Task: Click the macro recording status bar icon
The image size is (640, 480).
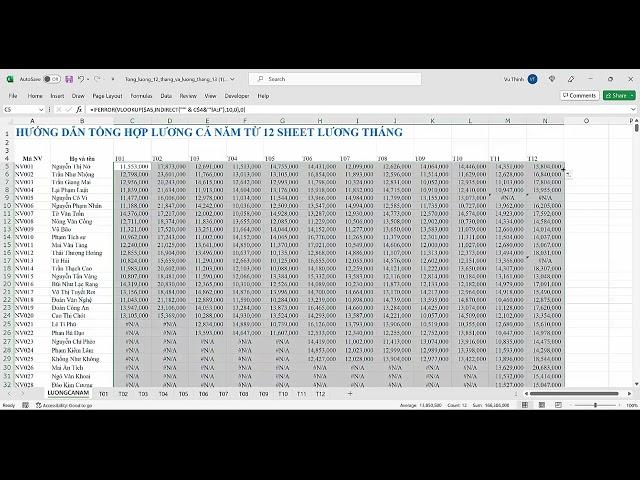Action: click(25, 405)
